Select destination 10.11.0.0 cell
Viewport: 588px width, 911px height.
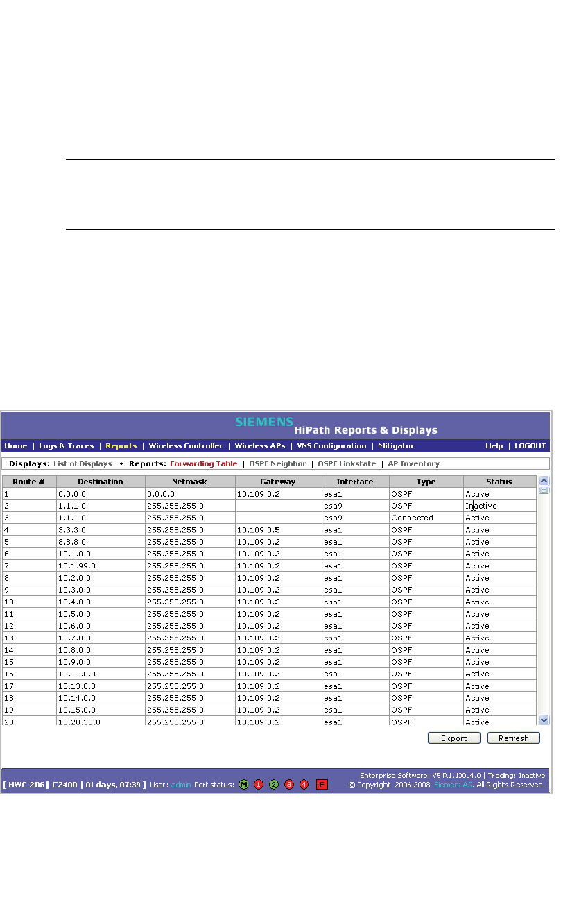pos(101,674)
